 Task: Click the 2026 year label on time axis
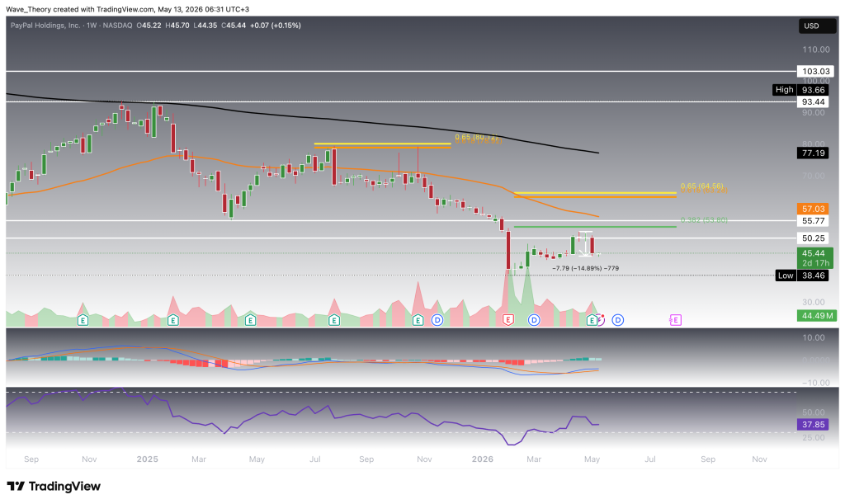pyautogui.click(x=482, y=459)
